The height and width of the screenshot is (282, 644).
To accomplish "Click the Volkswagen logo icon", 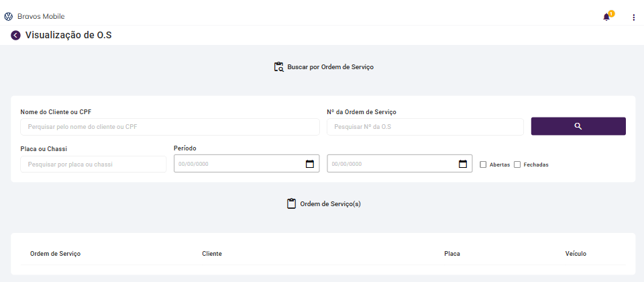I will pyautogui.click(x=9, y=16).
